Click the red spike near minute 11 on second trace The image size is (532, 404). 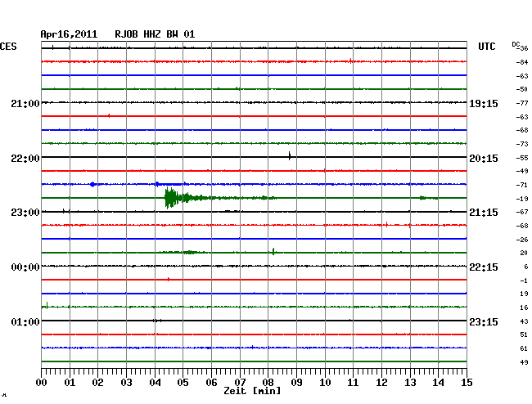[x=350, y=61]
